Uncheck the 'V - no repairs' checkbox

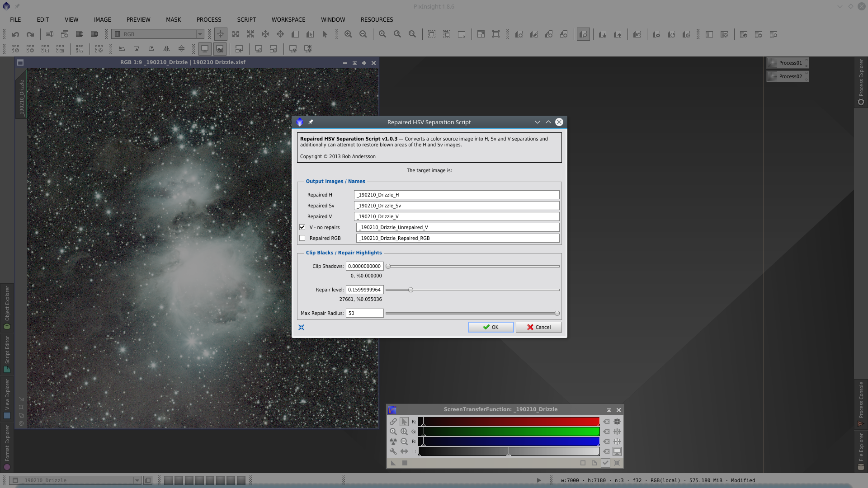pos(302,227)
